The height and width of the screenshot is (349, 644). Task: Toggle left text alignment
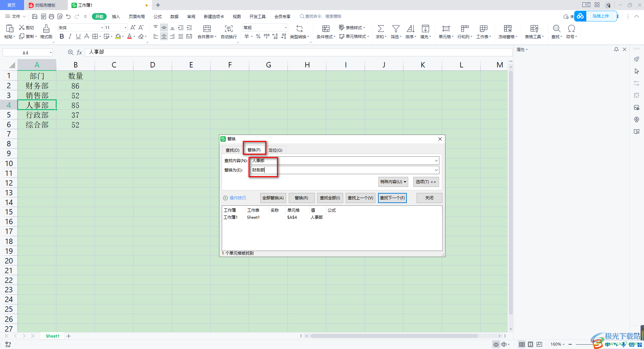(x=156, y=36)
